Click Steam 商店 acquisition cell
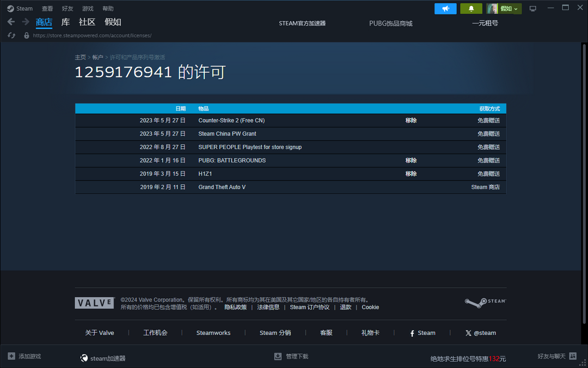The height and width of the screenshot is (368, 588). coord(486,187)
